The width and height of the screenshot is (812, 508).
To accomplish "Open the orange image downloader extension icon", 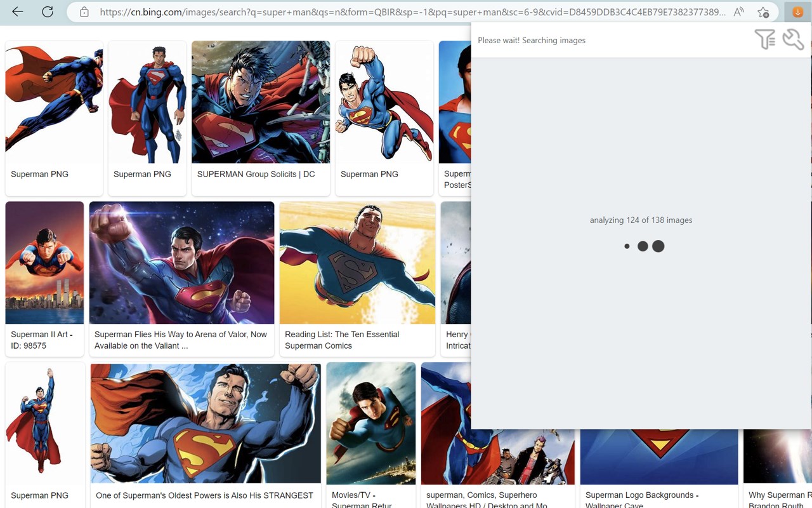I will 797,12.
